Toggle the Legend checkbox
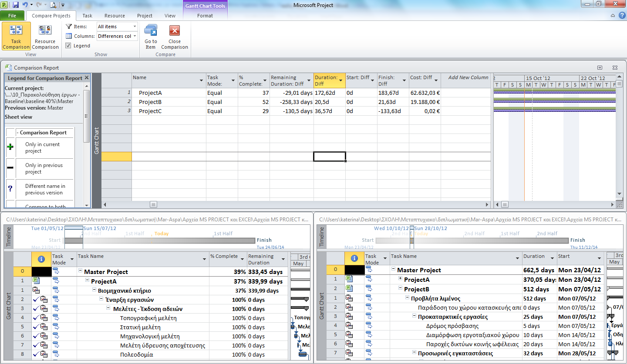This screenshot has height=364, width=627. point(68,46)
